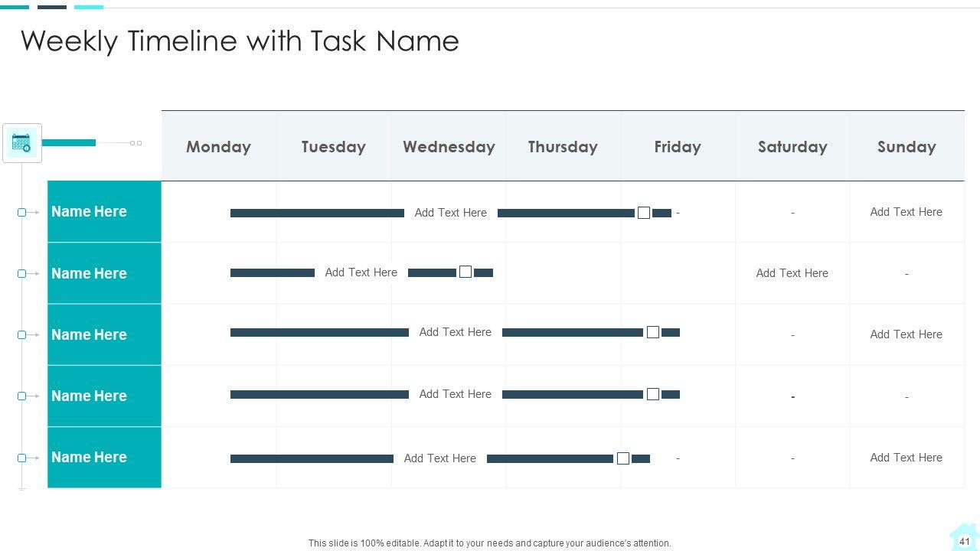Click the third row's Name Here label
The image size is (980, 551).
click(x=89, y=334)
